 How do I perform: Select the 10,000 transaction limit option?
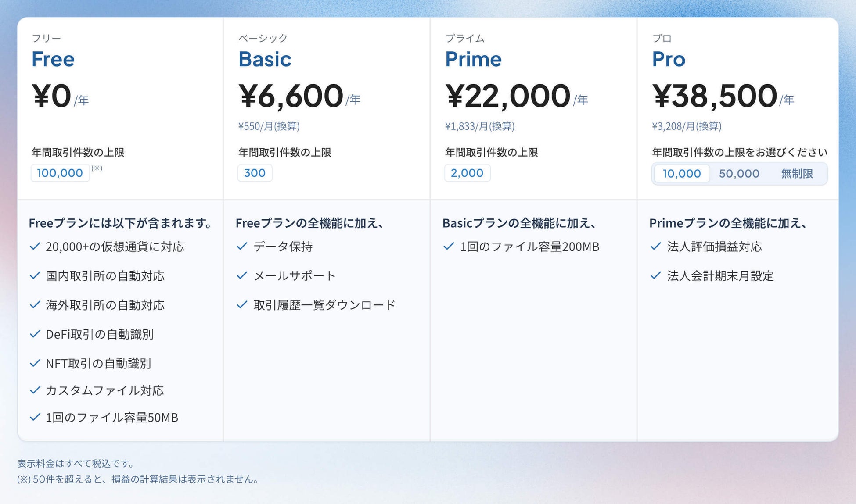[681, 174]
